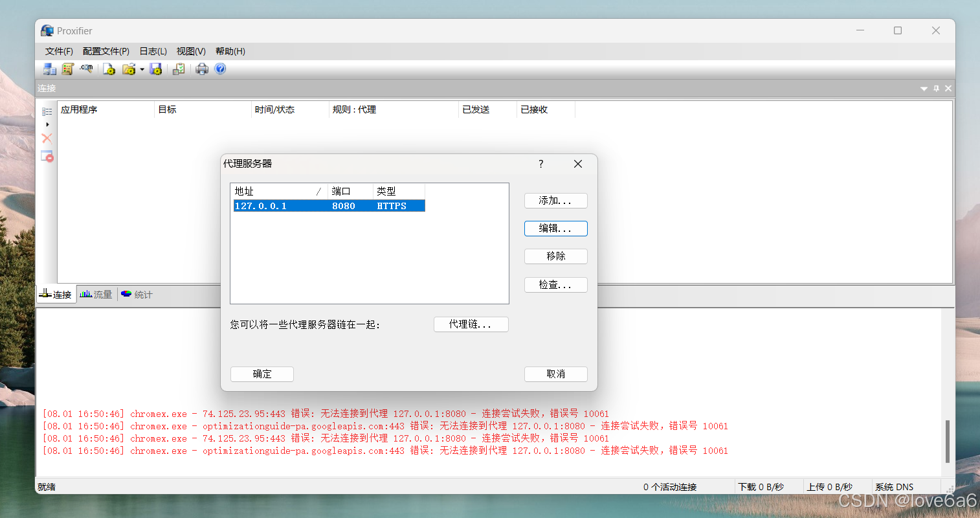Open the 帮助(H) menu

[x=230, y=51]
